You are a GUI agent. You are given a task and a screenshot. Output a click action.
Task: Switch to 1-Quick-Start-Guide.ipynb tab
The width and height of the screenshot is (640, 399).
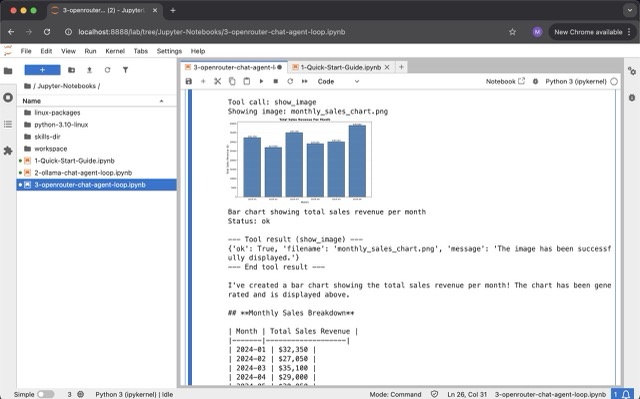point(341,67)
